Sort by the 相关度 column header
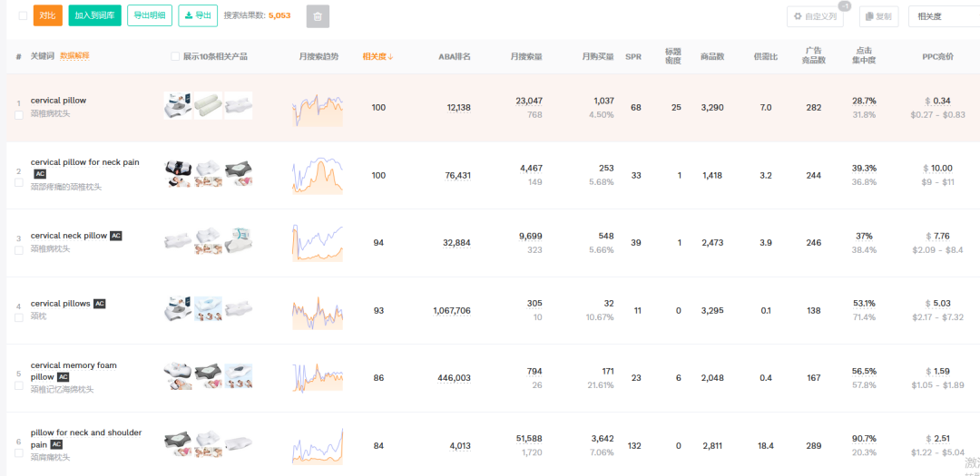This screenshot has width=980, height=476. point(378,56)
